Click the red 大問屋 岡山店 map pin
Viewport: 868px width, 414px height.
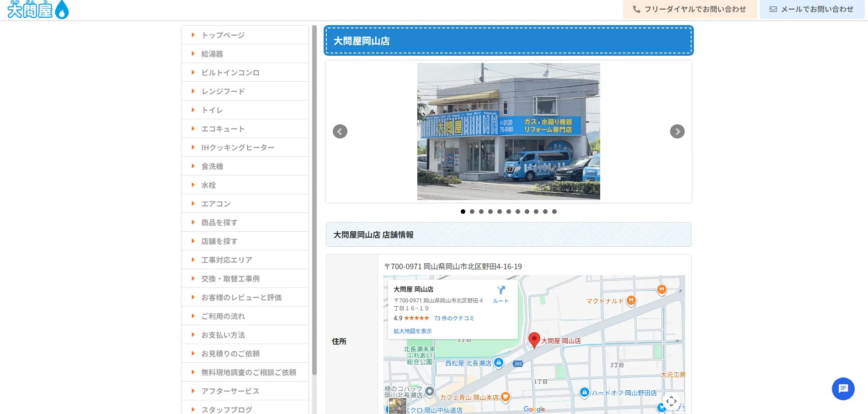point(534,340)
